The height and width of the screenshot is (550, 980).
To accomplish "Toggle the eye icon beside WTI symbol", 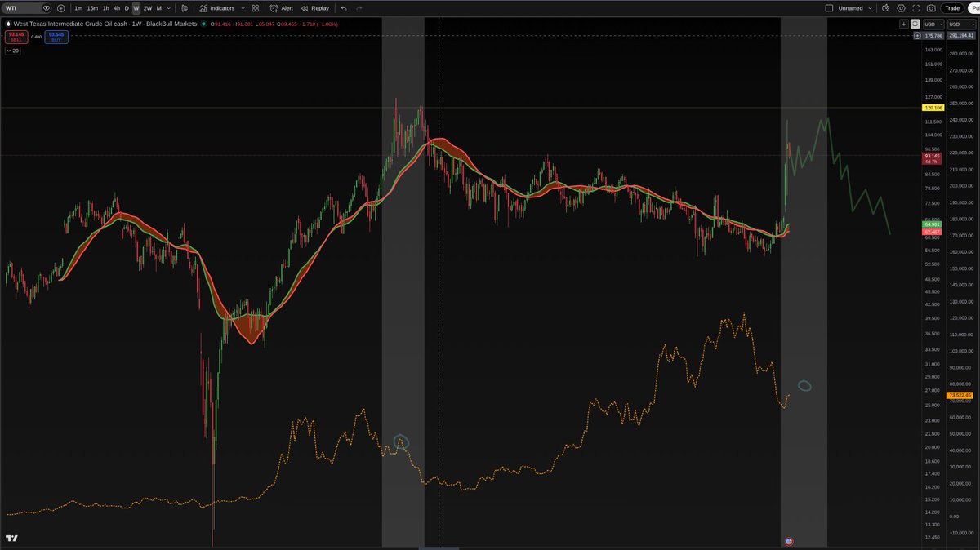I will 47,8.
